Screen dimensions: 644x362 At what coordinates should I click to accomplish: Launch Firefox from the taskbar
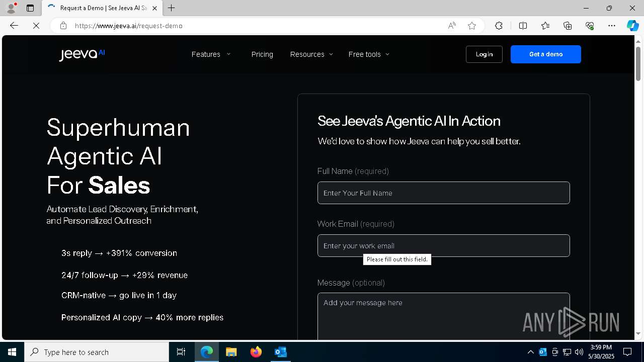pyautogui.click(x=256, y=352)
